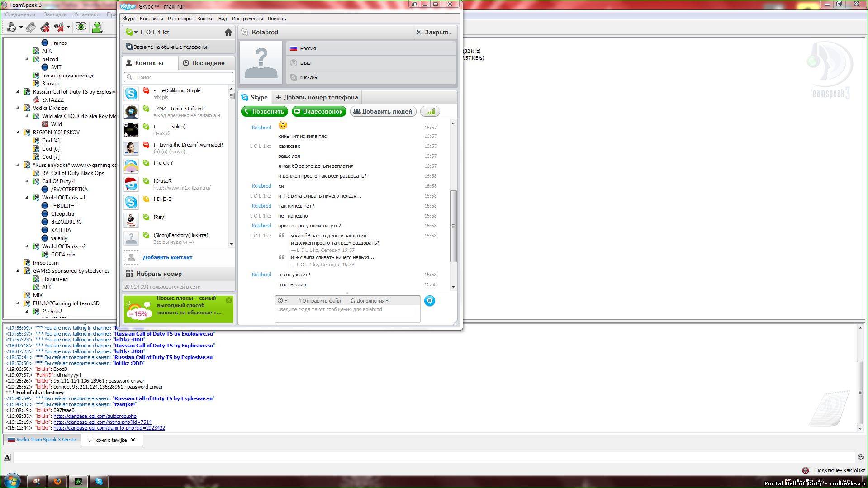Viewport: 868px width, 488px height.
Task: Collapse GAME5 sponsored by steelseries channel
Action: point(18,271)
